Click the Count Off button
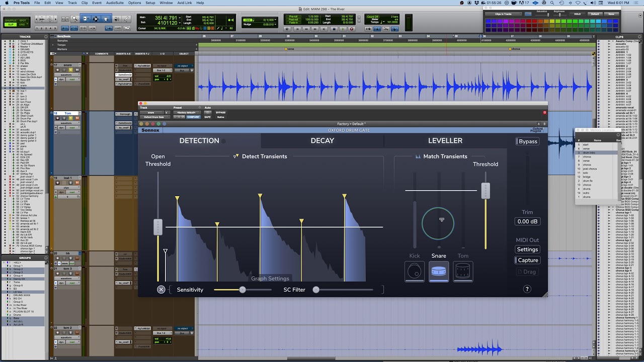644x362 pixels. (372, 17)
